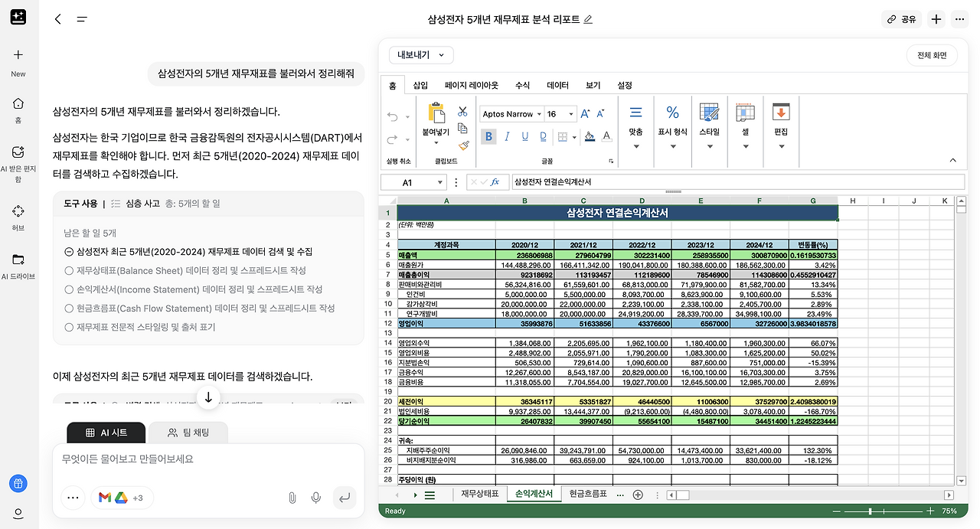The image size is (980, 529).
Task: Open the 삽입 ribbon tab
Action: pos(420,86)
